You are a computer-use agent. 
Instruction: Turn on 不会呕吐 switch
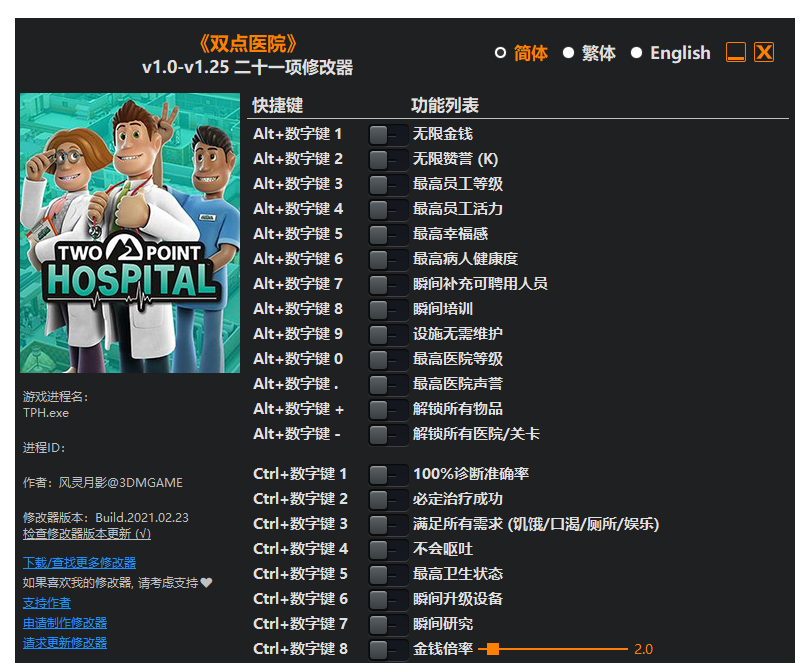(x=388, y=549)
